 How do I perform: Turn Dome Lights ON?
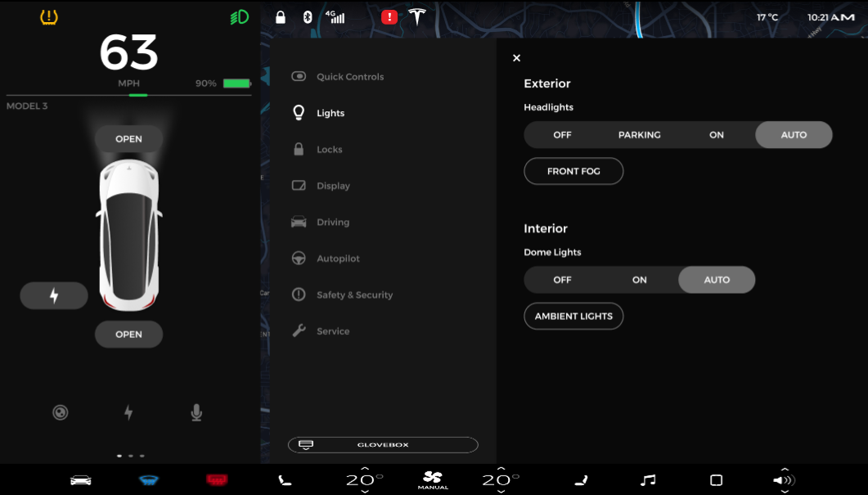[639, 279]
